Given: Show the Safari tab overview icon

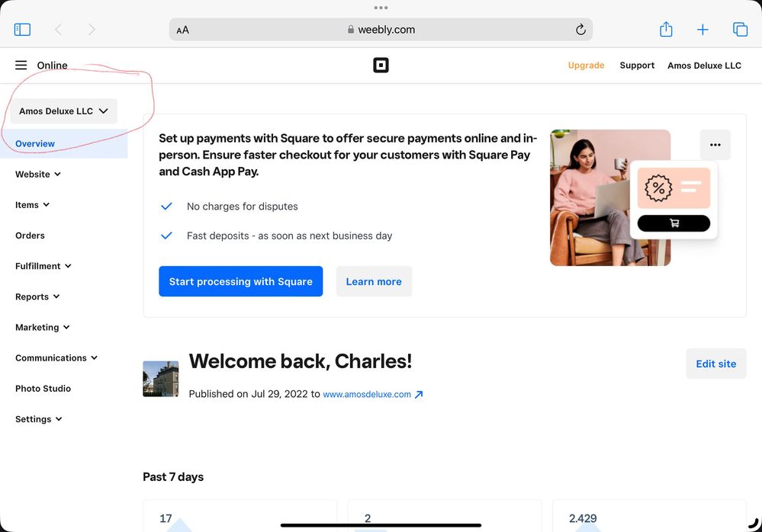Looking at the screenshot, I should [x=740, y=30].
